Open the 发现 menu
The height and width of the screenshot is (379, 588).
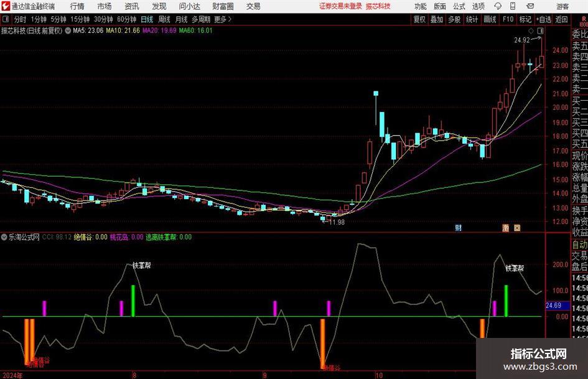tap(159, 6)
